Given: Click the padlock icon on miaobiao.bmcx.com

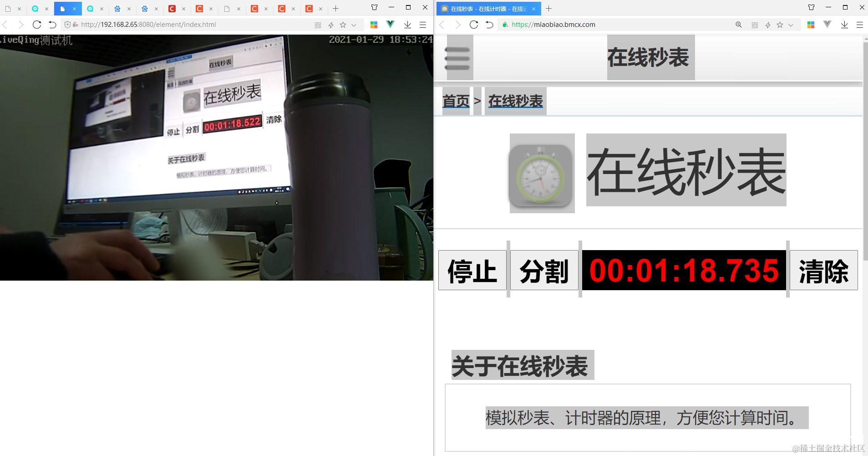Looking at the screenshot, I should [505, 25].
